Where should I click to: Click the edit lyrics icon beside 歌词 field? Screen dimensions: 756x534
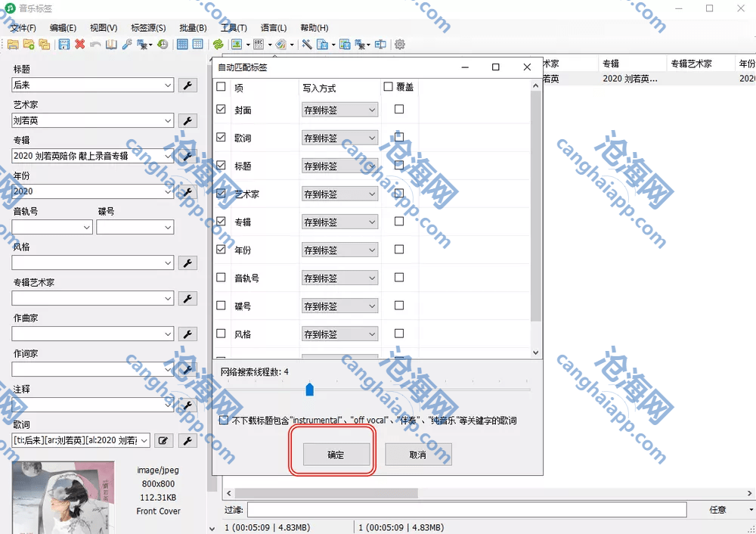pyautogui.click(x=163, y=440)
